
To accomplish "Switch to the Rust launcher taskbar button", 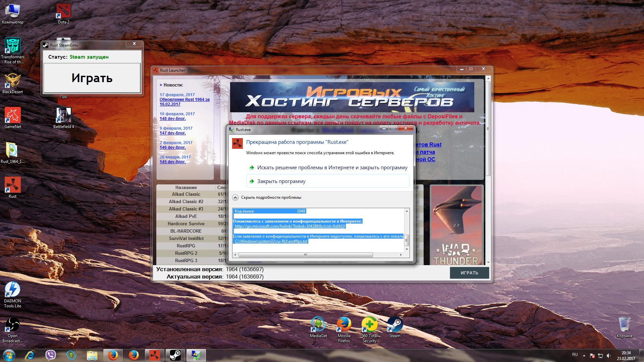I will [x=154, y=355].
